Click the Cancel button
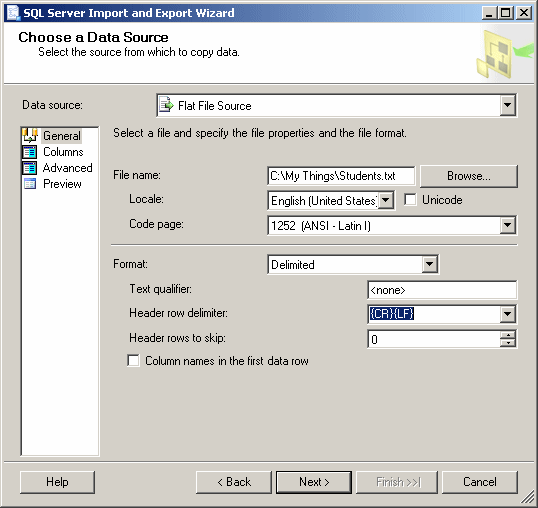 480,482
